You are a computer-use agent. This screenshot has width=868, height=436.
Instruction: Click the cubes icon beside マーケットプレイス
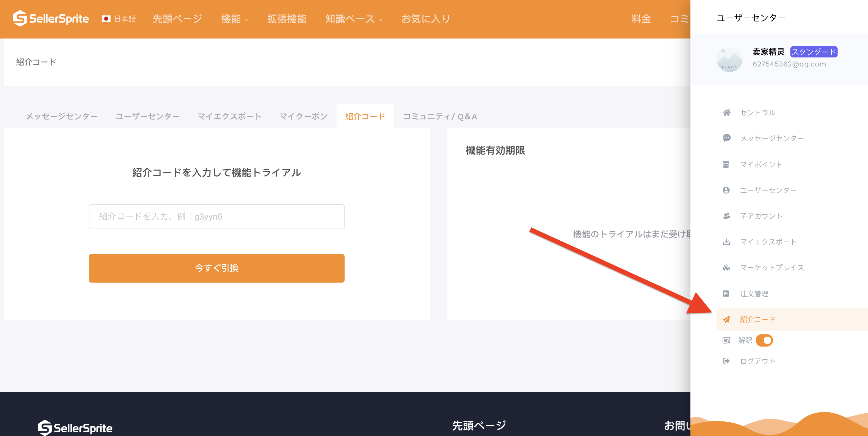pos(726,267)
